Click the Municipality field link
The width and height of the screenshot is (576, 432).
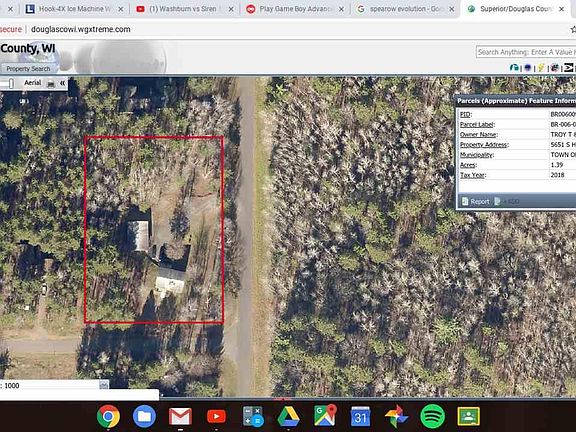477,155
